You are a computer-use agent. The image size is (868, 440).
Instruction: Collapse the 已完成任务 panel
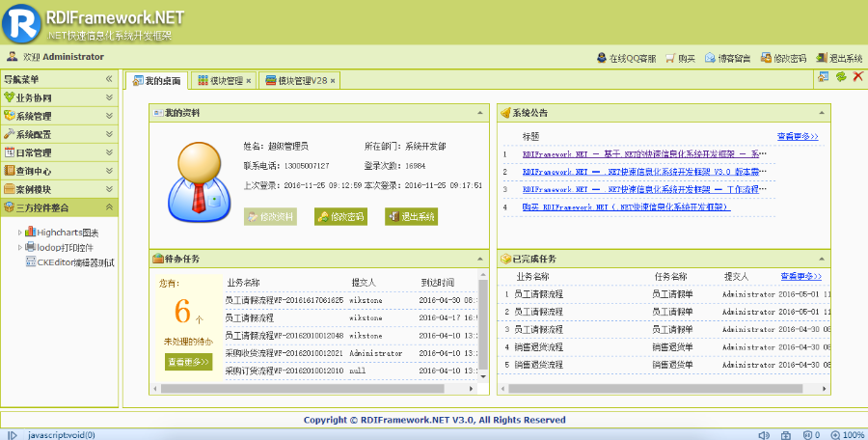point(822,259)
